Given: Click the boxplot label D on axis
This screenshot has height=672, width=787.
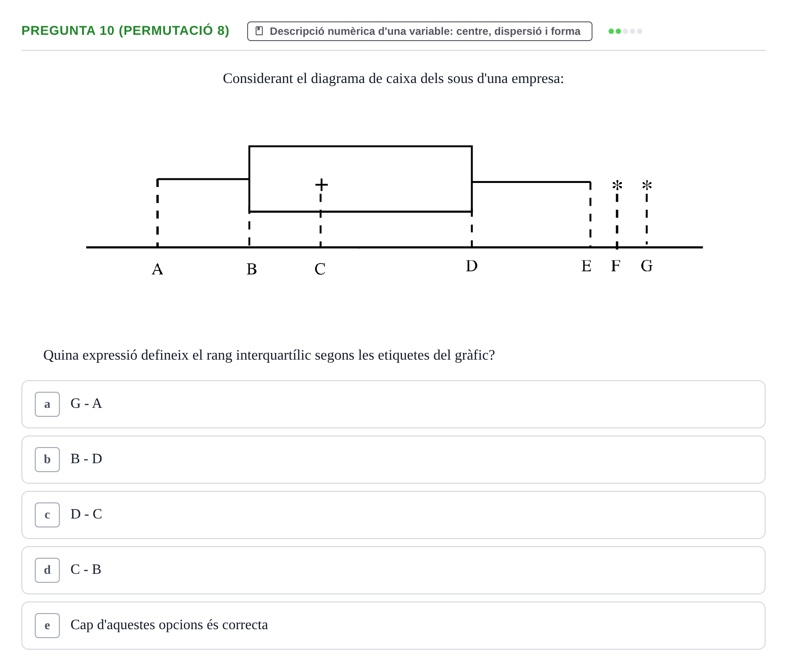Looking at the screenshot, I should [472, 266].
